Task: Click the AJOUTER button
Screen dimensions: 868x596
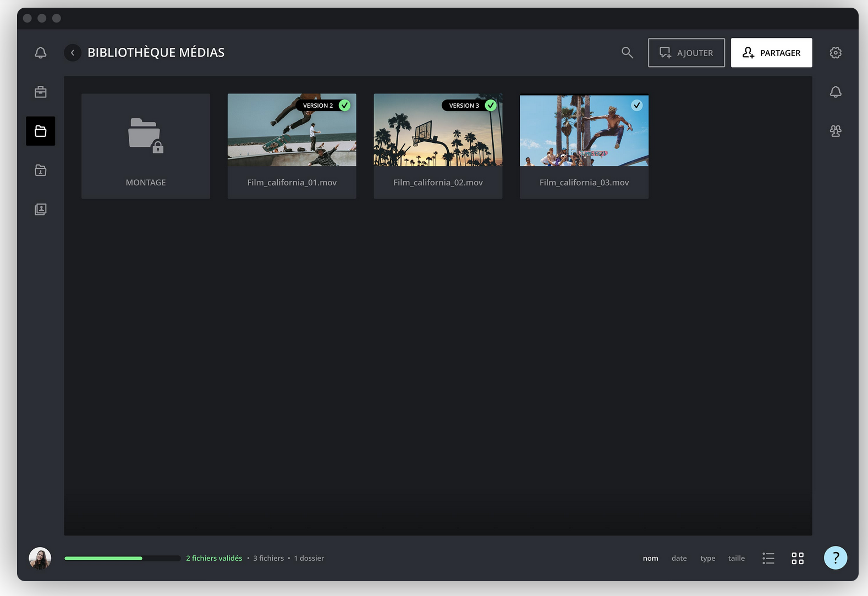Action: coord(686,53)
